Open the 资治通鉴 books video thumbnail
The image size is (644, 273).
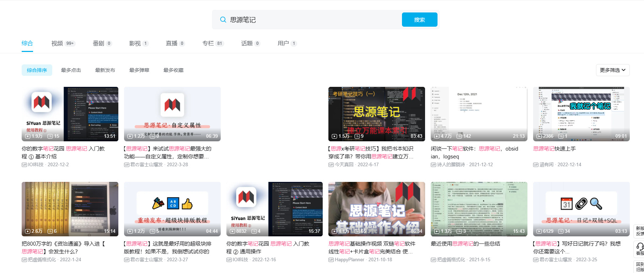(x=70, y=209)
